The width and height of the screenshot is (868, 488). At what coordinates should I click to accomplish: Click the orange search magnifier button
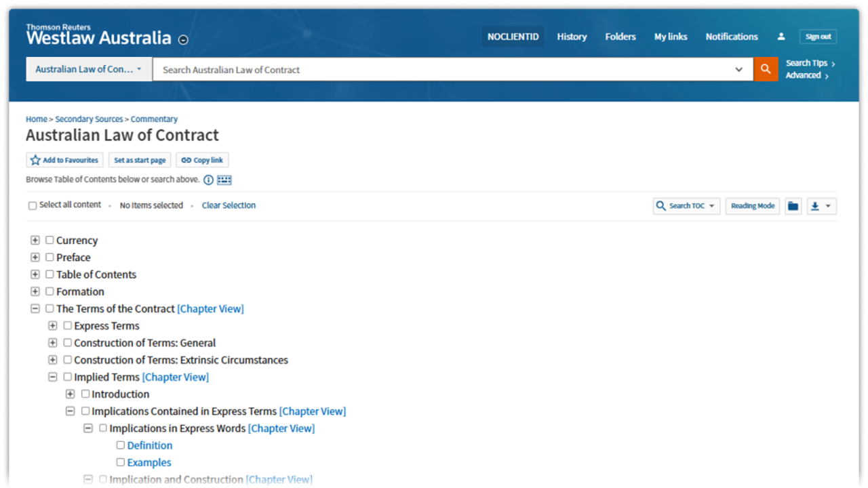[766, 69]
